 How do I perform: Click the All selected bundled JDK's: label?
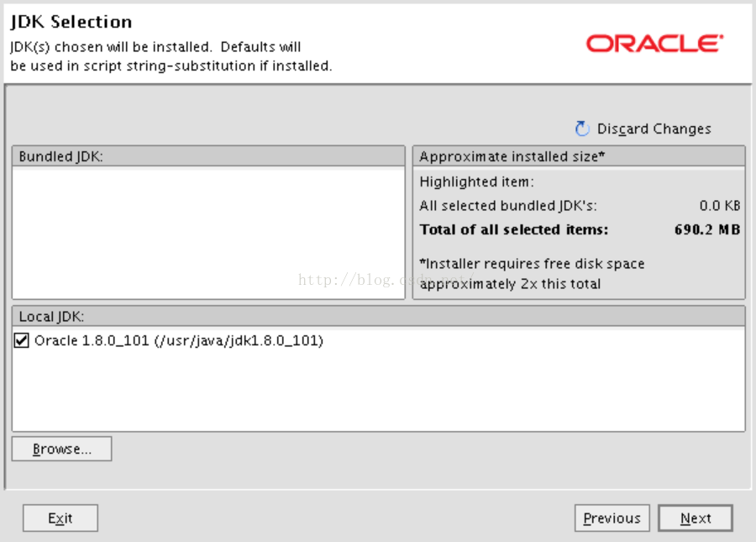pos(508,206)
